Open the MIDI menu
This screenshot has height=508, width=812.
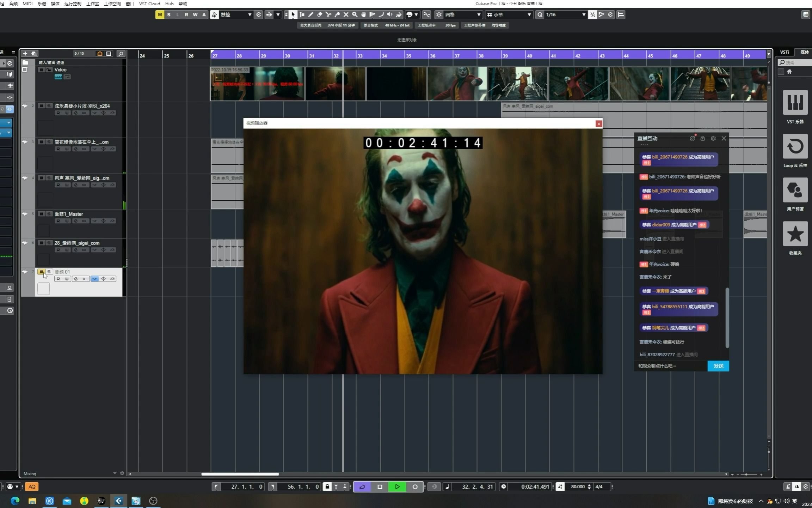27,4
